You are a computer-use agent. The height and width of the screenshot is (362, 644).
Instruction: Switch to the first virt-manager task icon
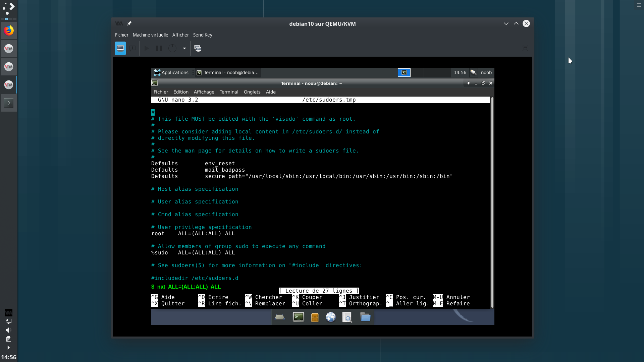(x=9, y=49)
